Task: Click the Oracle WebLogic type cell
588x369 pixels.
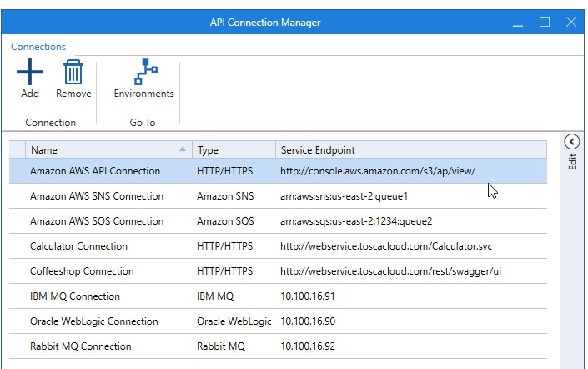Action: [234, 321]
